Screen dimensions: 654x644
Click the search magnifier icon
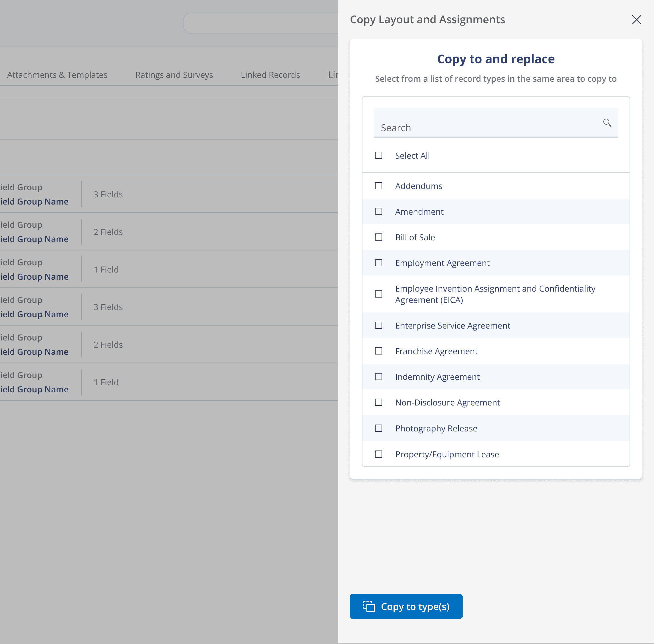point(607,123)
